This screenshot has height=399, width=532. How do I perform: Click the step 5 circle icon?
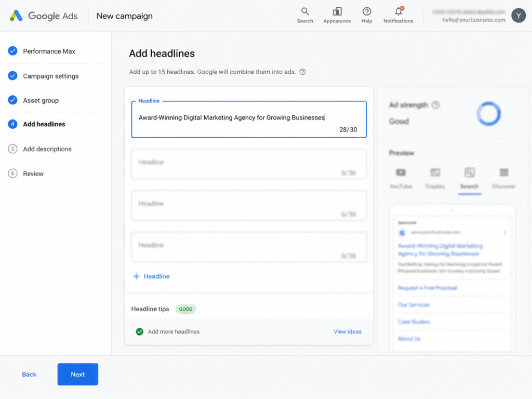[12, 149]
